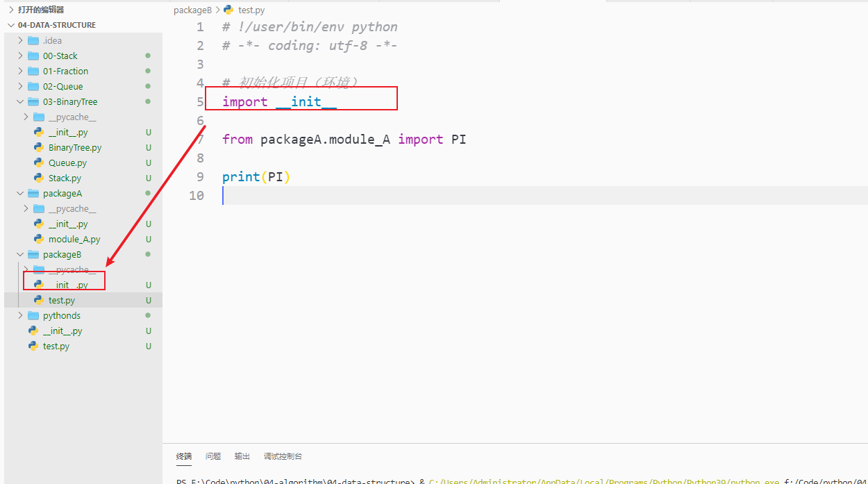The image size is (868, 484).
Task: Collapse the packageB folder chevron
Action: click(x=20, y=254)
